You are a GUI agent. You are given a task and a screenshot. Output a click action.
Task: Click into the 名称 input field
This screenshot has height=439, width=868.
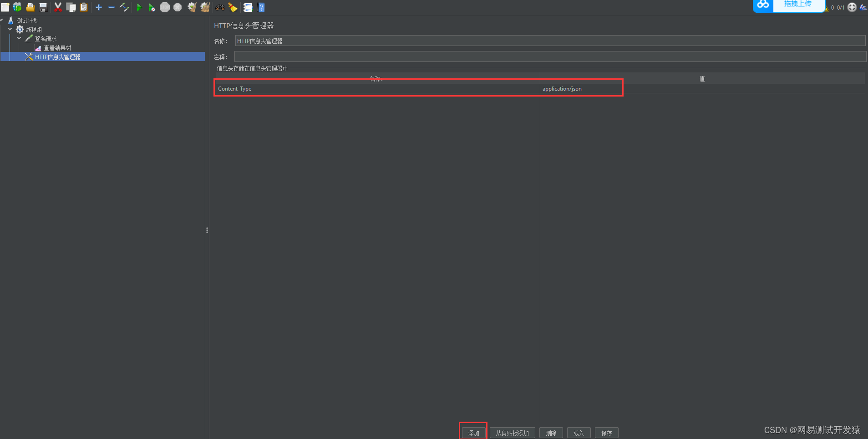tap(550, 41)
